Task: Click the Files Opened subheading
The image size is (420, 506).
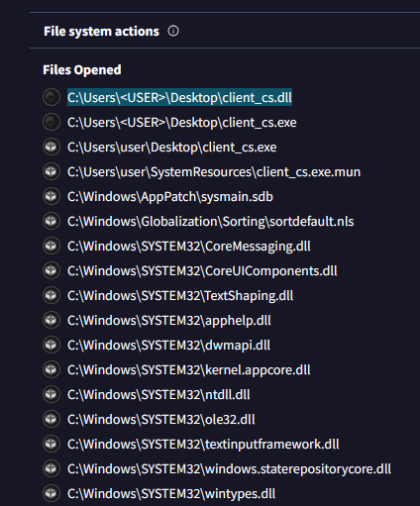Action: (x=82, y=70)
